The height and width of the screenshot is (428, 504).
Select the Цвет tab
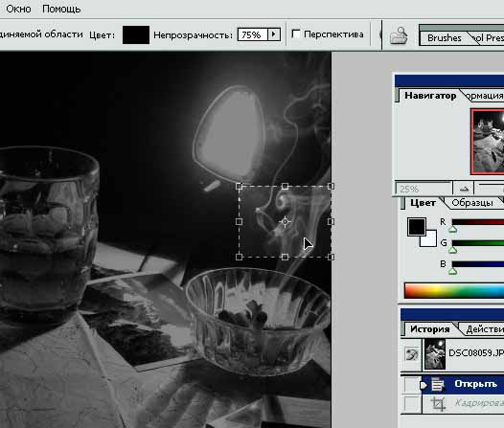423,203
